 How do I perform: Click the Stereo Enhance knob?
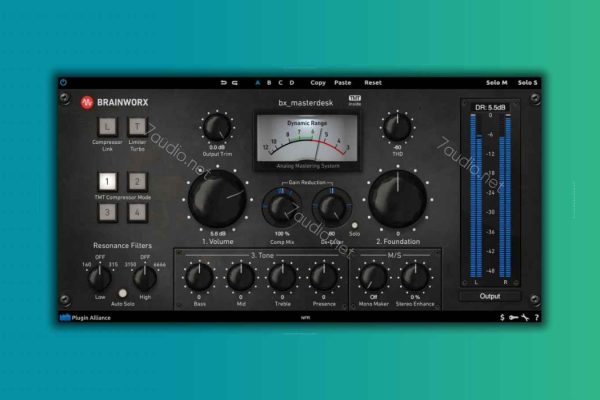(415, 277)
